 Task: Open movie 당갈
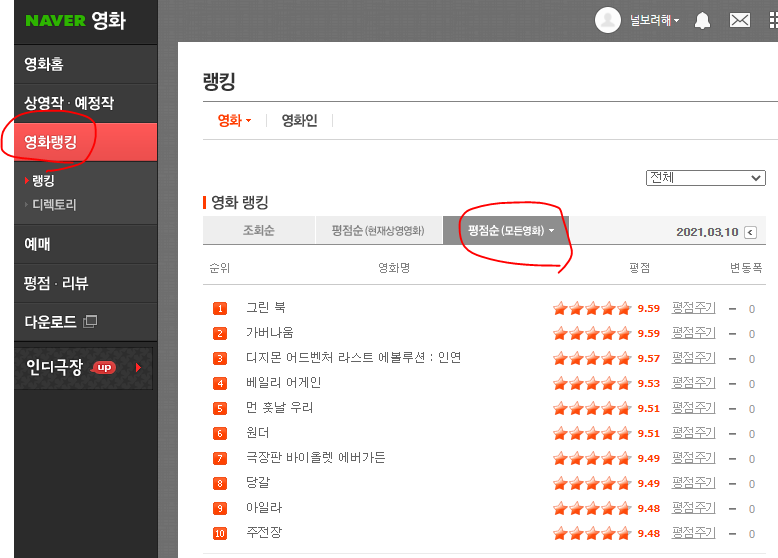(258, 483)
